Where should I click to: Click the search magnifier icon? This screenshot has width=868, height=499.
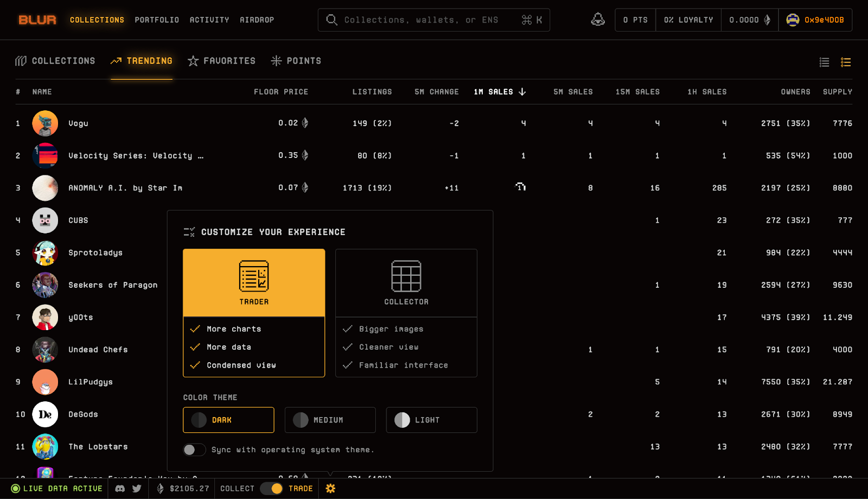click(331, 20)
